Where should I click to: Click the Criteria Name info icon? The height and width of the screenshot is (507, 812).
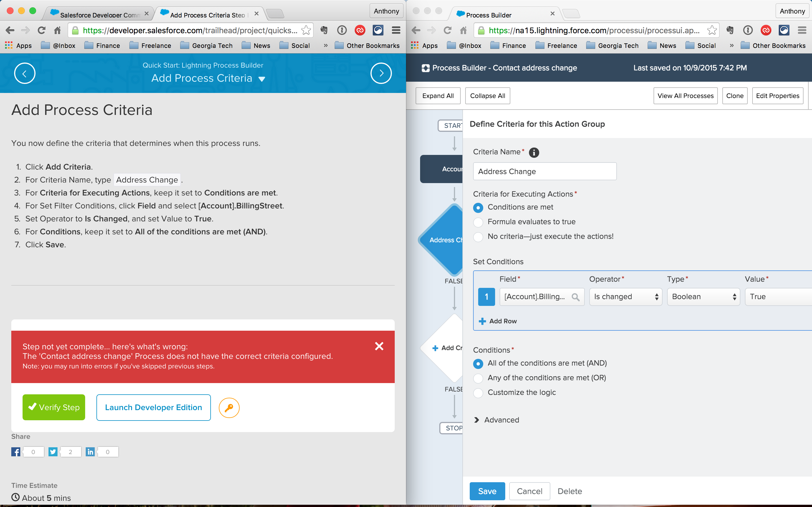[x=534, y=153]
